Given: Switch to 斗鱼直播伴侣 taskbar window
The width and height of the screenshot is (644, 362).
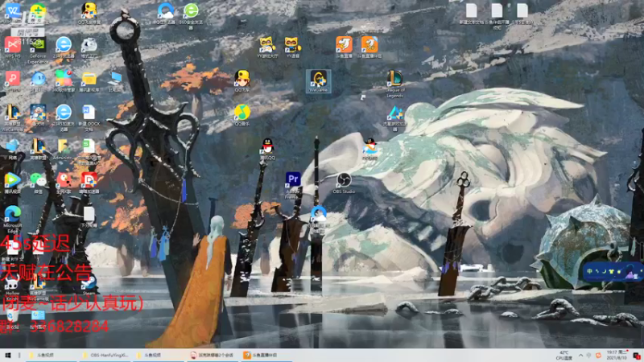Looking at the screenshot, I should tap(266, 355).
